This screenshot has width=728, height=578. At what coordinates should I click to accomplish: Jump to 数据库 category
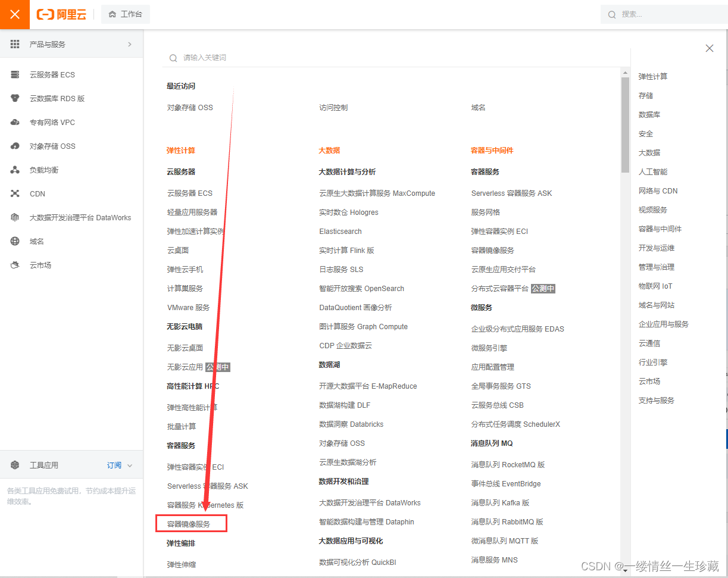[649, 114]
